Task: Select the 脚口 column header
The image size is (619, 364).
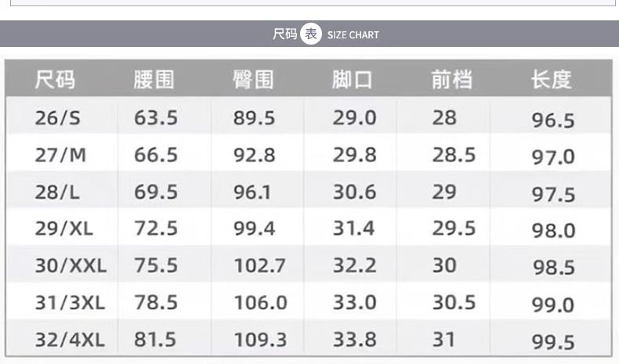Action: coord(352,79)
